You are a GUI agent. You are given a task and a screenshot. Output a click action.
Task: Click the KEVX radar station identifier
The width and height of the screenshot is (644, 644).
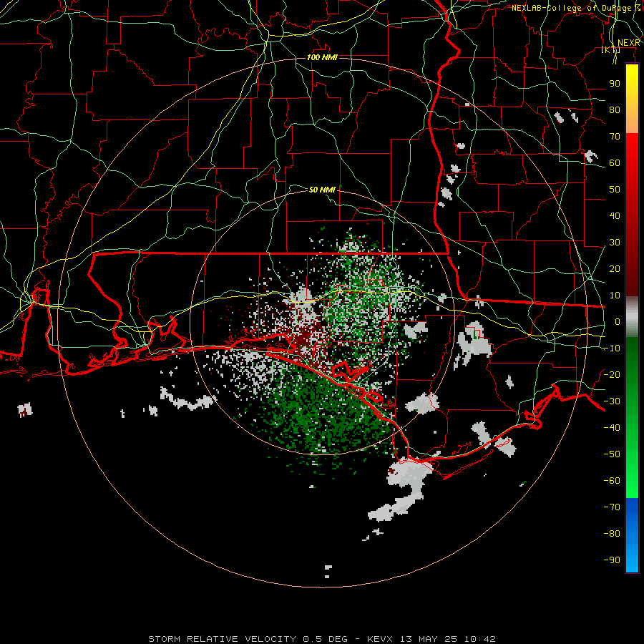point(380,639)
